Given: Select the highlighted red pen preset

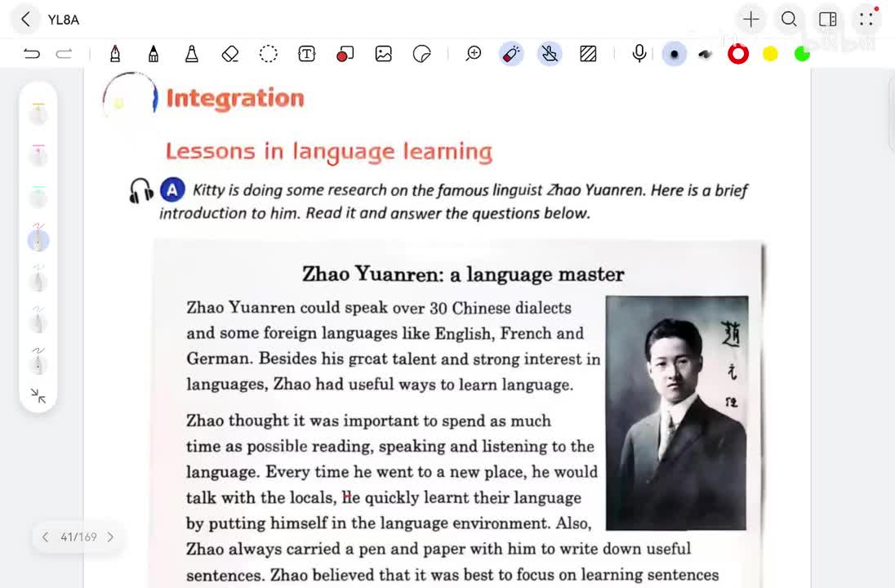Looking at the screenshot, I should click(38, 238).
